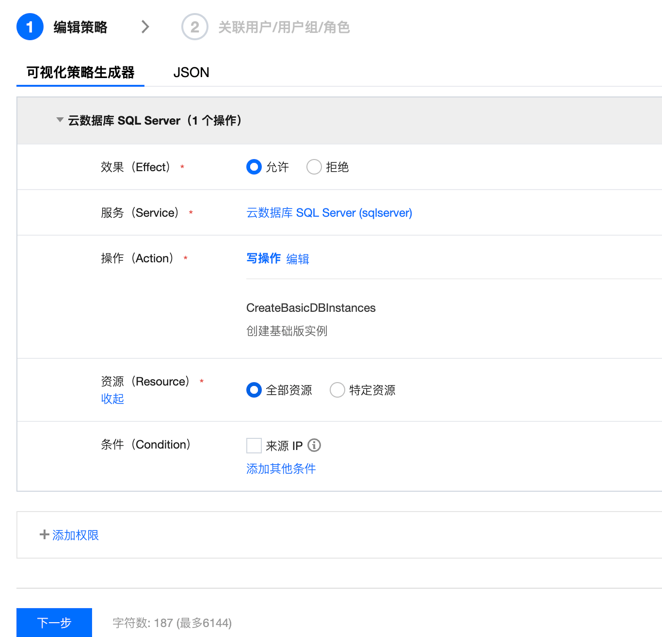This screenshot has height=637, width=662.
Task: Collapse resource section via 收起
Action: tap(112, 399)
